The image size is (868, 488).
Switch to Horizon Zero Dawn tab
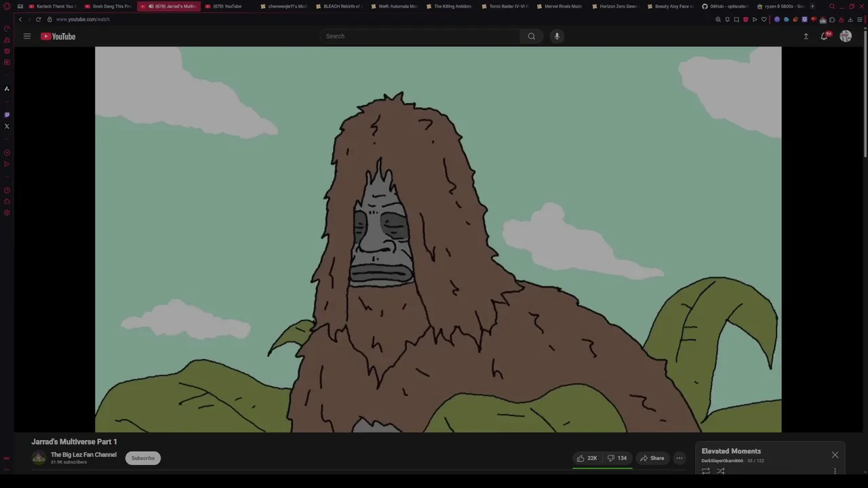point(615,6)
